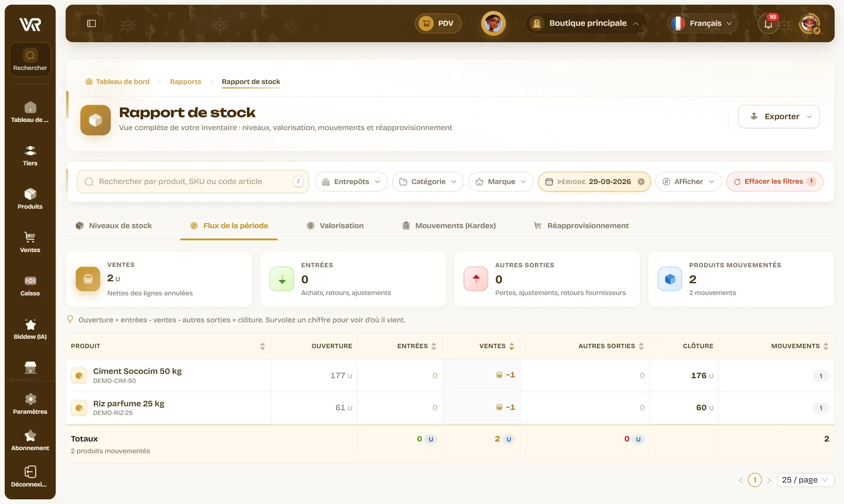
Task: Click Effacer les filtres button
Action: (774, 182)
